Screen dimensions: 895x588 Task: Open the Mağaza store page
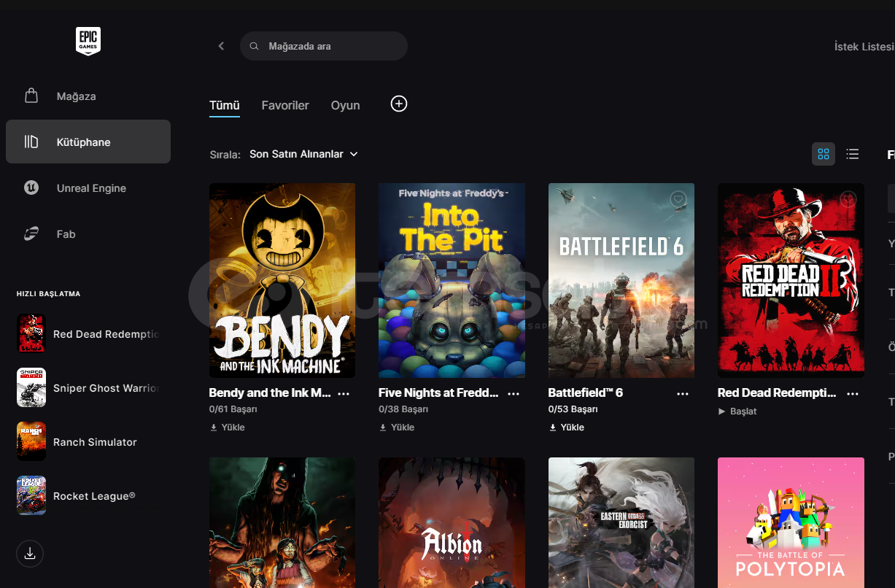[76, 96]
